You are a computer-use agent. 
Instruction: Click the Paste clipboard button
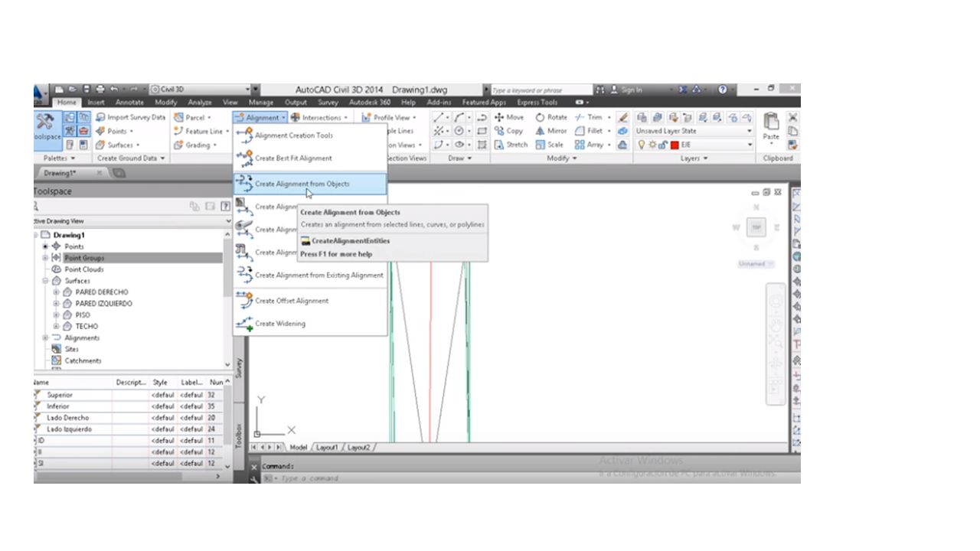[x=771, y=128]
